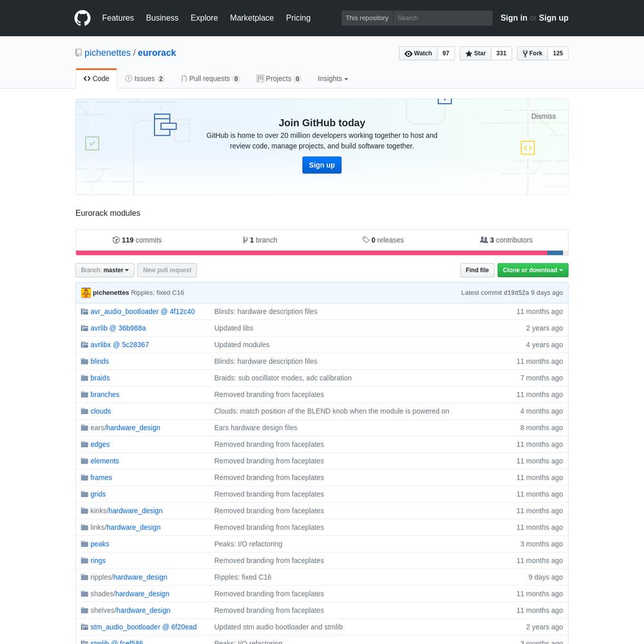644x644 pixels.
Task: Open Features in the top navigation
Action: (x=118, y=18)
